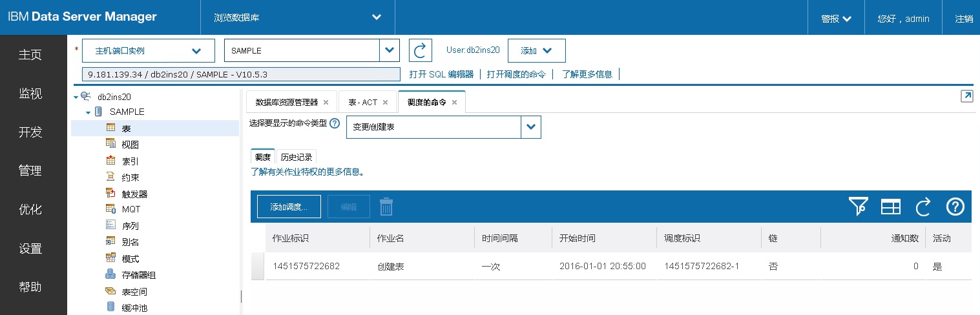This screenshot has width=980, height=315.
Task: Collapse the SAMPLE tree node
Action: point(88,112)
